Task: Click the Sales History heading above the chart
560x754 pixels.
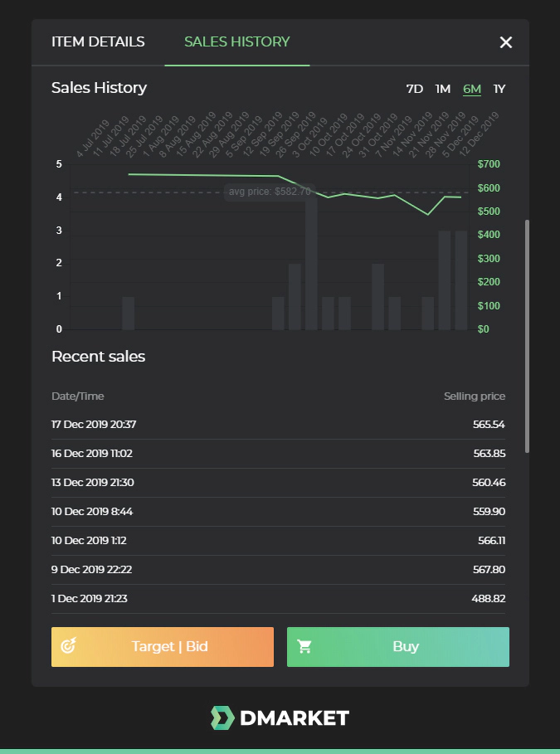Action: (99, 88)
